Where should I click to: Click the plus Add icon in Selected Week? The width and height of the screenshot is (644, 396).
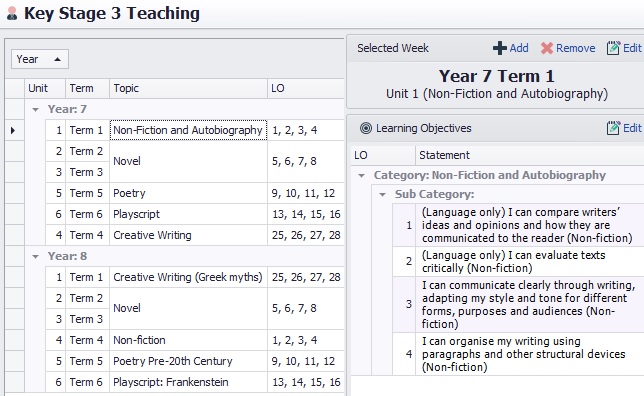point(499,48)
